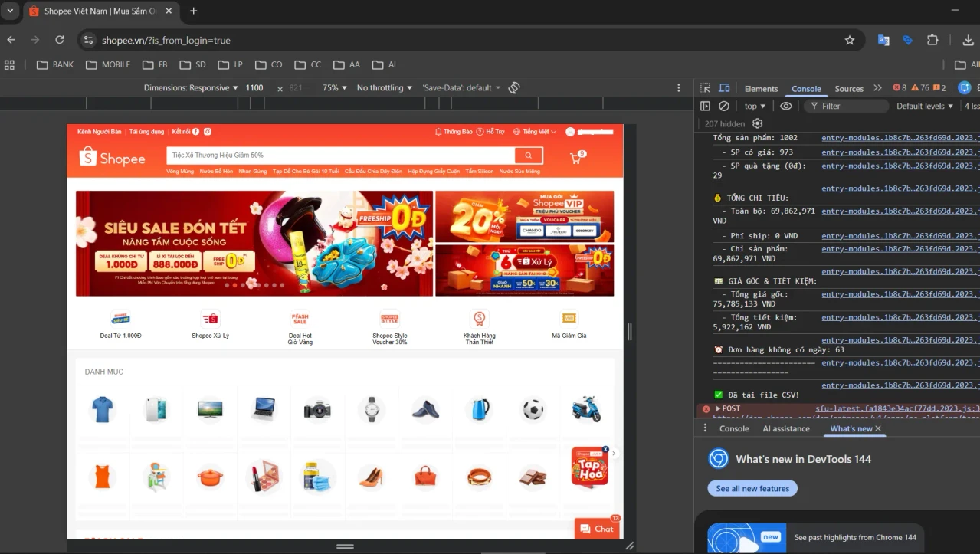Click the live expression eye icon
Screen dimensions: 980x554
[x=786, y=106]
